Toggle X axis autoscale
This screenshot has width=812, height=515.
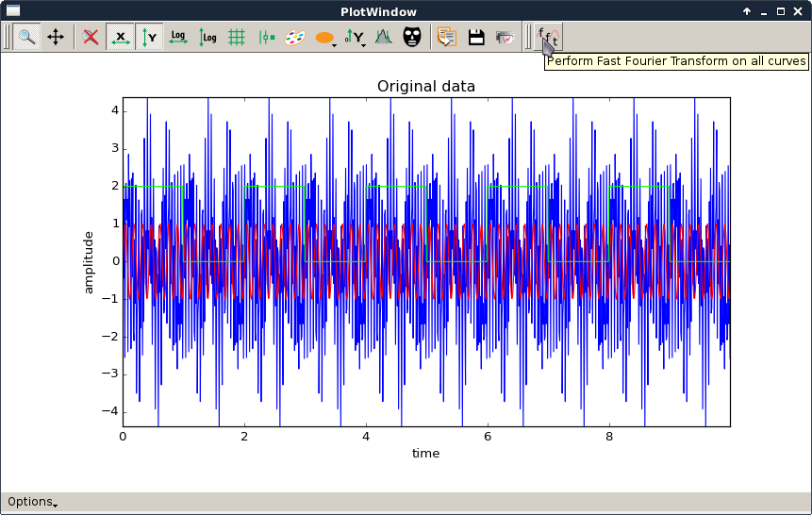120,37
